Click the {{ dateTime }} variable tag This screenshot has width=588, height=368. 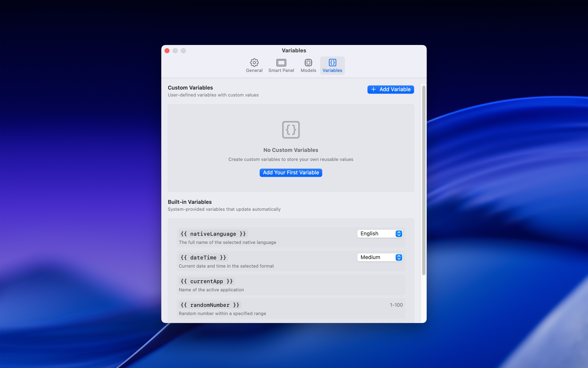click(203, 258)
